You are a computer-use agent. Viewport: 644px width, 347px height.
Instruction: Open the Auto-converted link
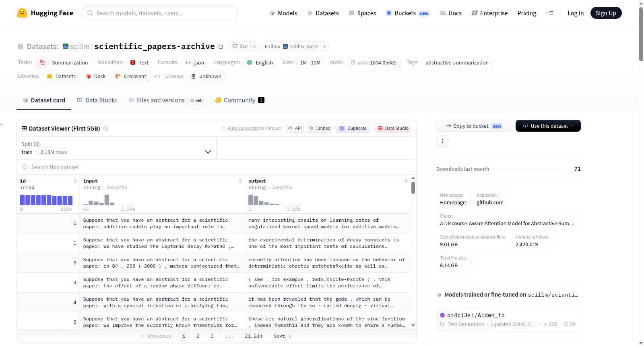(x=243, y=128)
